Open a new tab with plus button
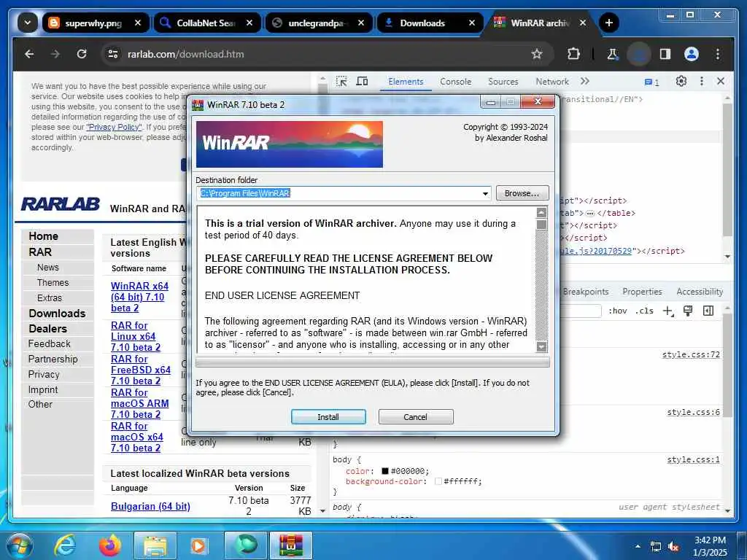The image size is (747, 560). [x=609, y=23]
